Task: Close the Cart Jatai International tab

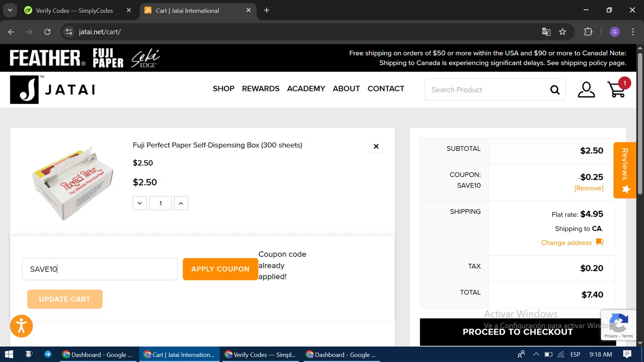Action: pos(249,10)
